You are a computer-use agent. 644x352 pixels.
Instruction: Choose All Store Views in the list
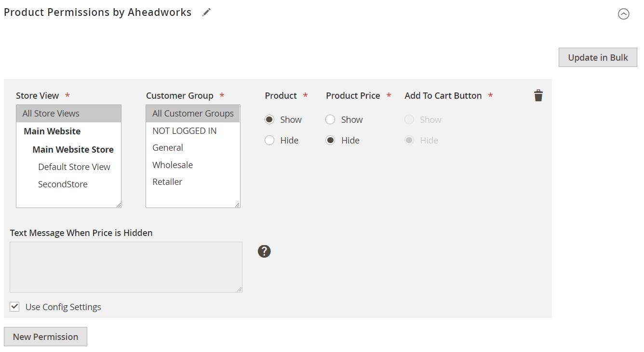pyautogui.click(x=68, y=114)
